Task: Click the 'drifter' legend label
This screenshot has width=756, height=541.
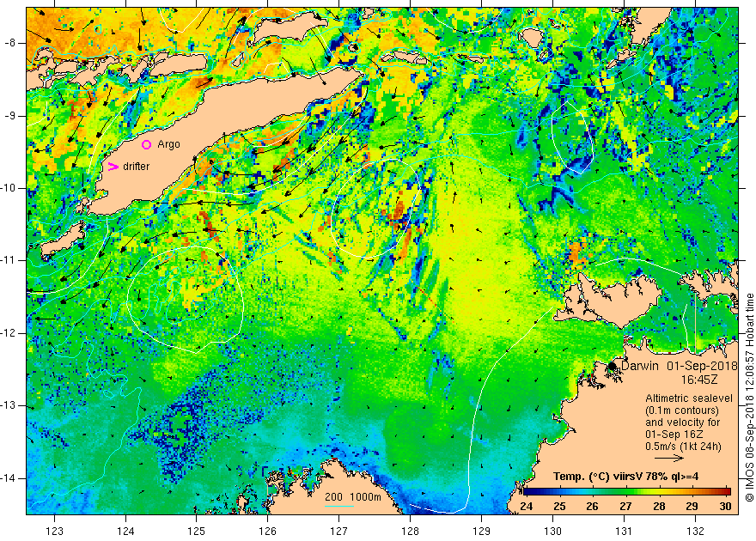Action: [136, 167]
